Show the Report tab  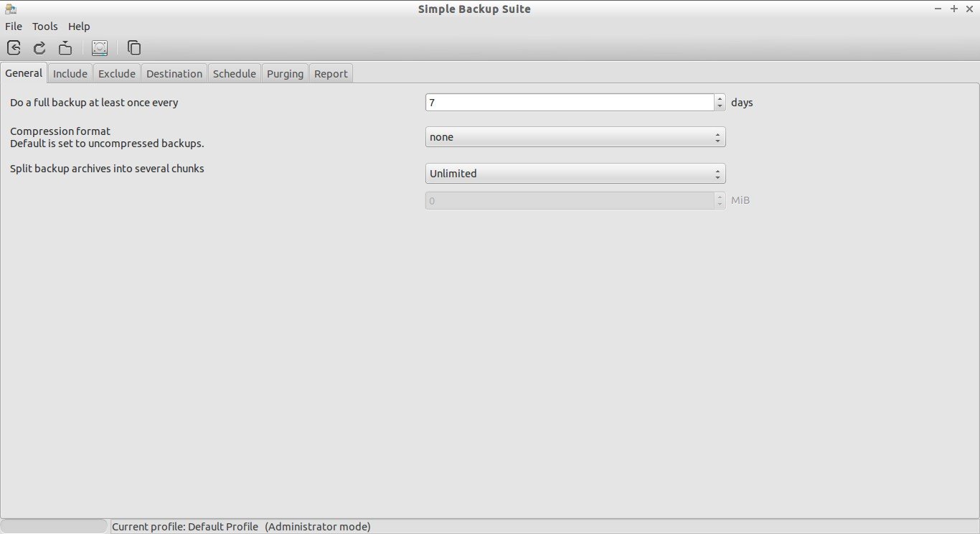(331, 74)
